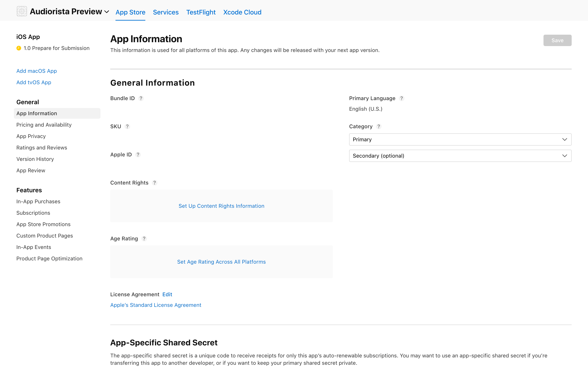Click the app icon placeholder beside Audiorista Preview
The width and height of the screenshot is (588, 367).
[x=22, y=11]
